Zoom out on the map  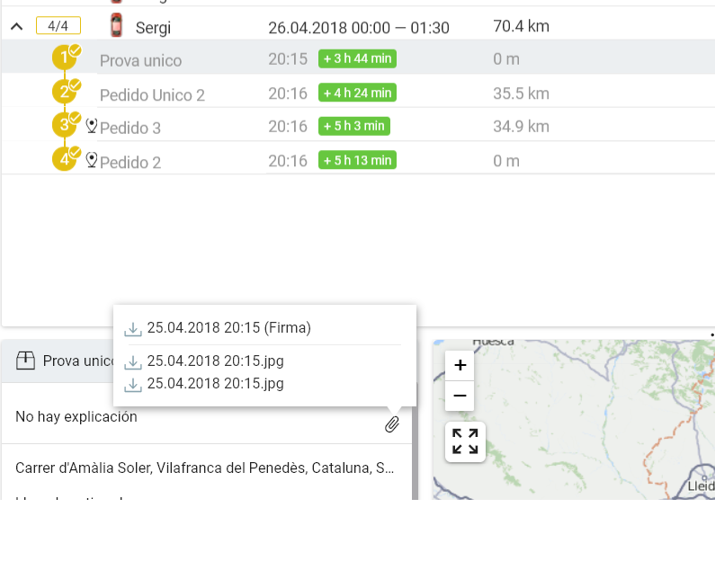(460, 396)
